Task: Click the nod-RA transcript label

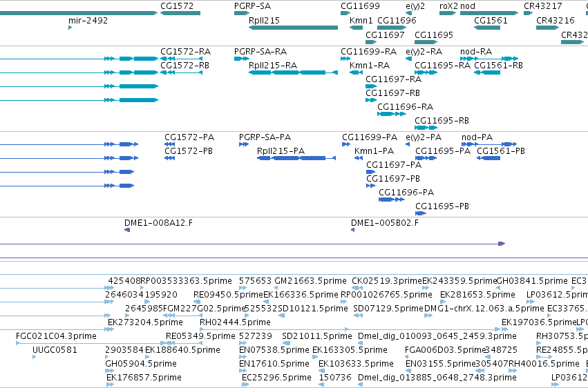Action: click(476, 51)
